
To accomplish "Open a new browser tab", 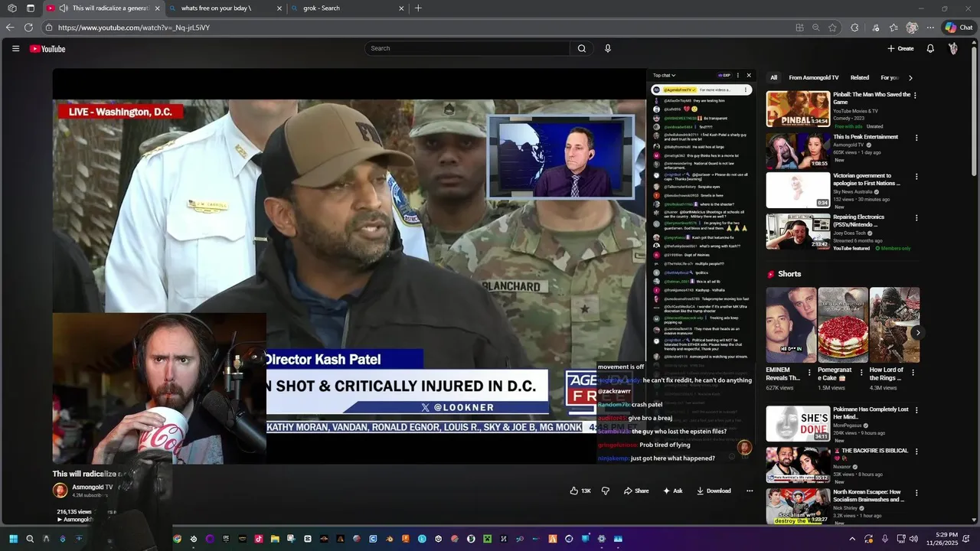I will pyautogui.click(x=418, y=8).
